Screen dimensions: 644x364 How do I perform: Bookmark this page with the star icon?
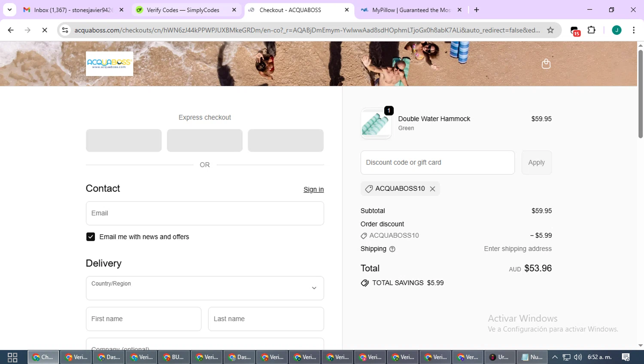(x=550, y=30)
